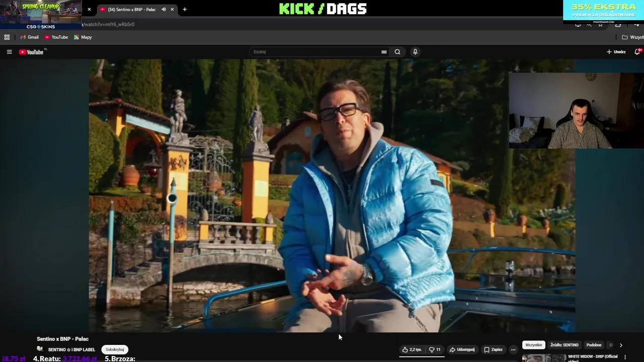Open the on-screen keyboard in the search box
Viewport: 644px width, 362px height.
point(384,52)
